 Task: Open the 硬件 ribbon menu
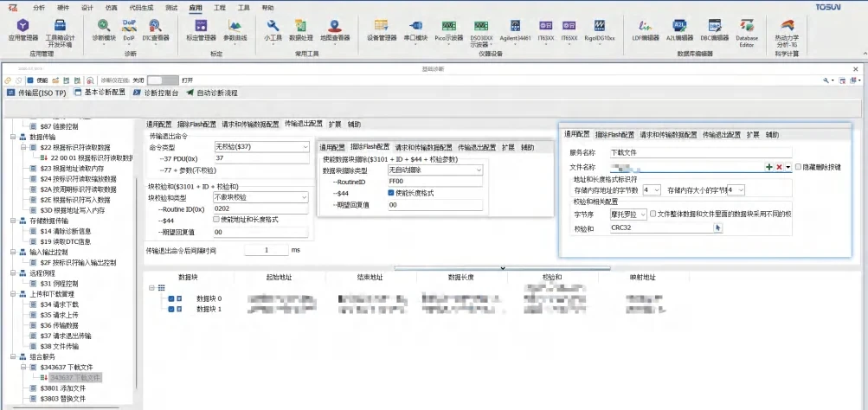click(63, 9)
